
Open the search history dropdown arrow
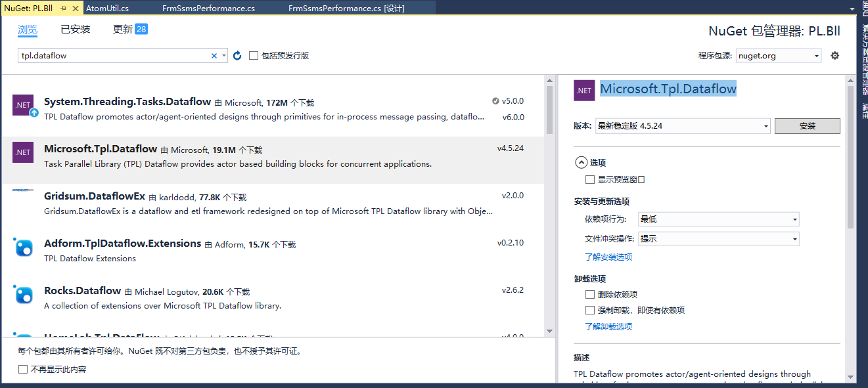coord(224,56)
